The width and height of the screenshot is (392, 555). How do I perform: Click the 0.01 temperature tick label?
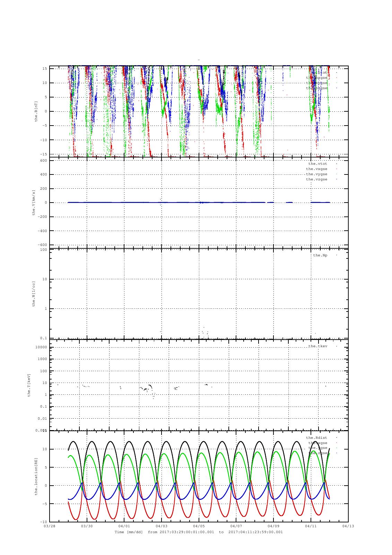point(42,419)
